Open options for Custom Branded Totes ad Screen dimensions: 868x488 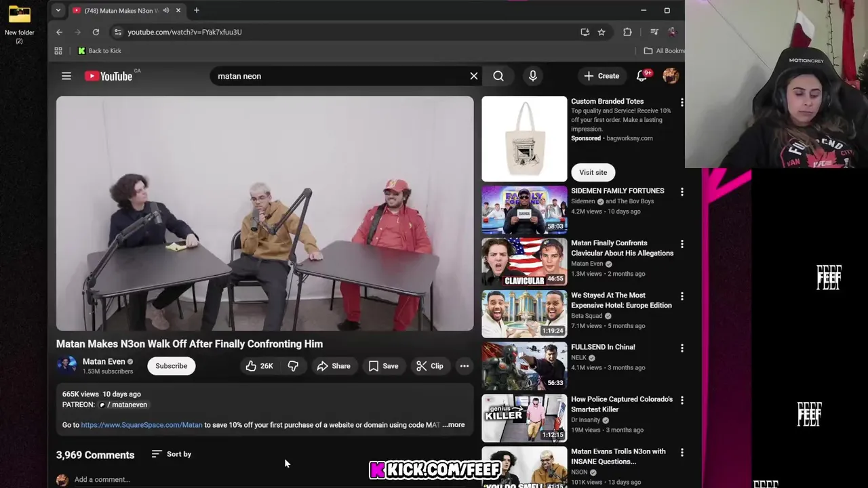(682, 102)
